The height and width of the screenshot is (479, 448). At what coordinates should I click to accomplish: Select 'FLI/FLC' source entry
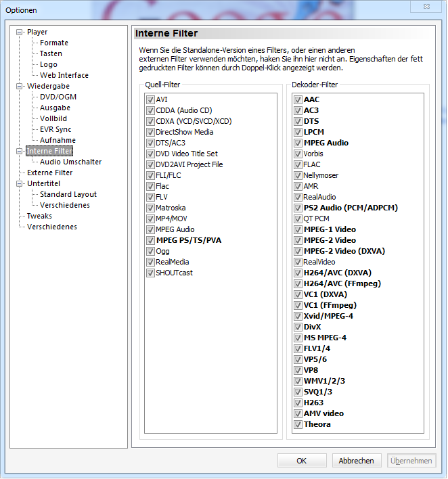(x=169, y=175)
